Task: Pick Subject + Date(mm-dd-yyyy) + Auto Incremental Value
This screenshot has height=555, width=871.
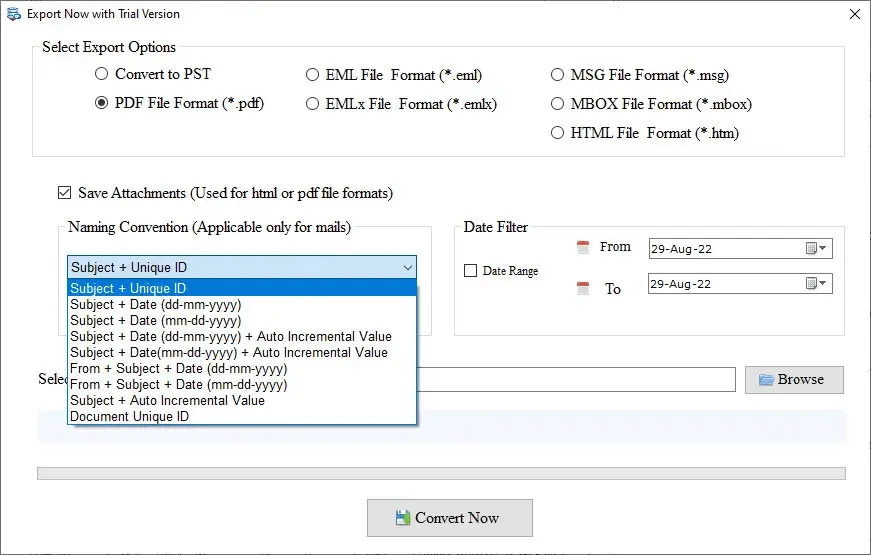Action: [242, 353]
